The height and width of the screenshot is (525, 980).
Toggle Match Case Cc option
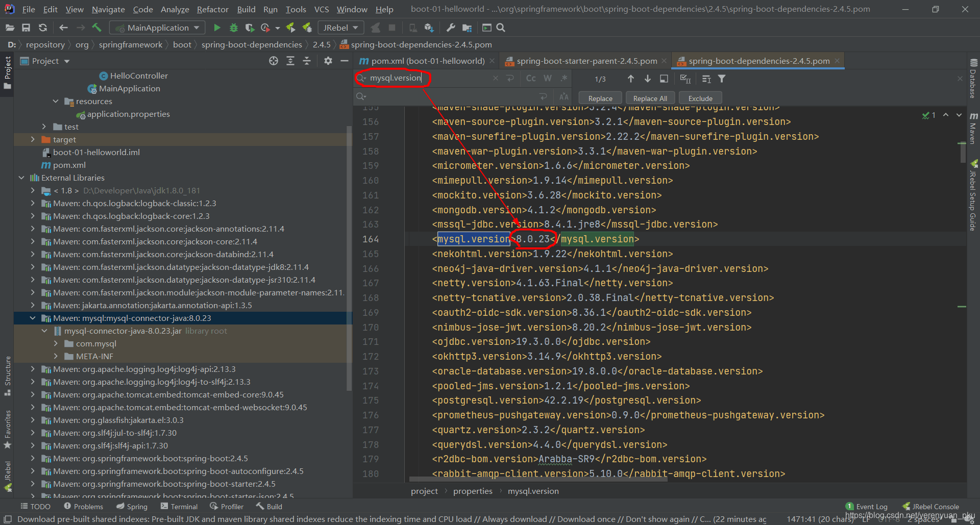[531, 78]
